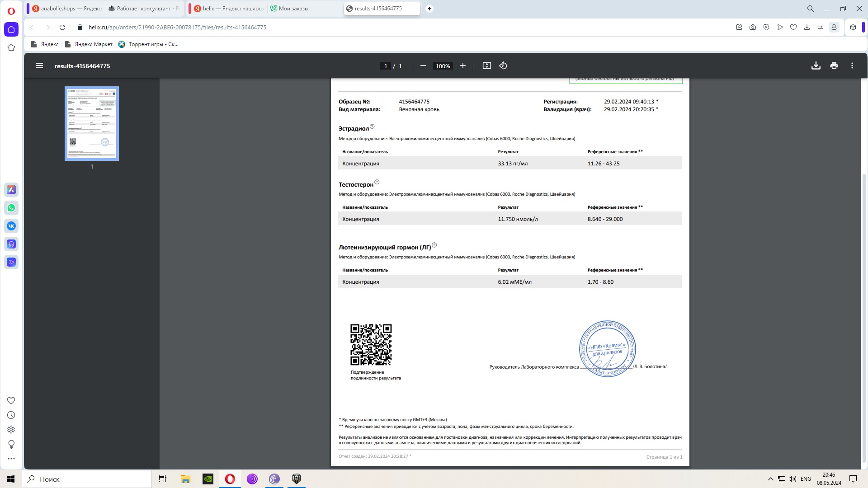
Task: Expand hidden system tray icons
Action: (771, 479)
